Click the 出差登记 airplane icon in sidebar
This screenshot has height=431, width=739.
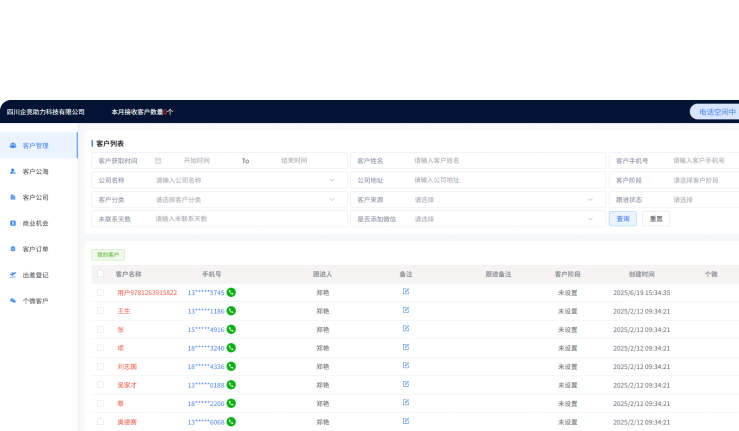(13, 275)
